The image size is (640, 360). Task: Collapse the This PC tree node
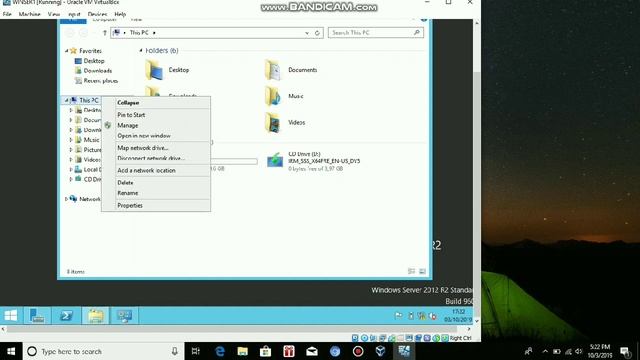pos(67,100)
